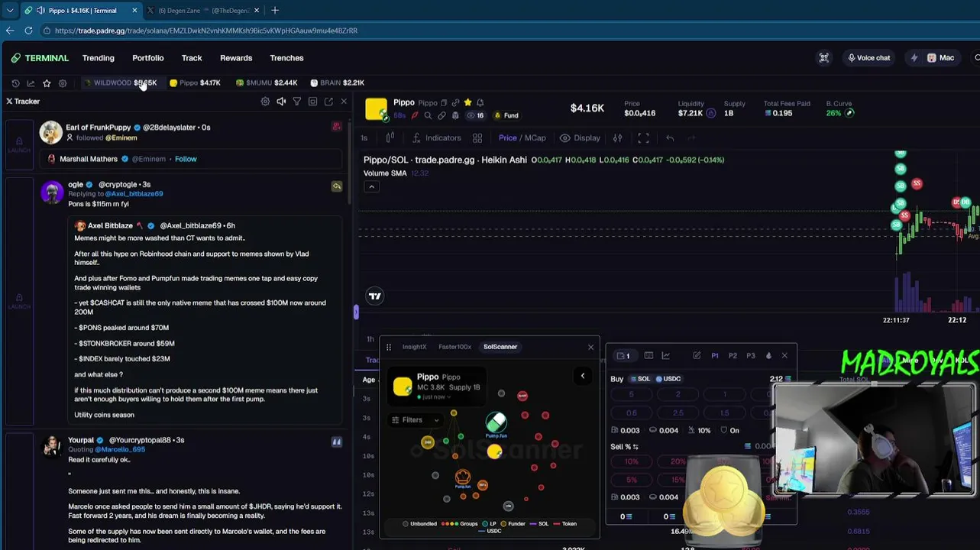980x550 pixels.
Task: Click the 16 watchers eye badge
Action: pos(475,115)
